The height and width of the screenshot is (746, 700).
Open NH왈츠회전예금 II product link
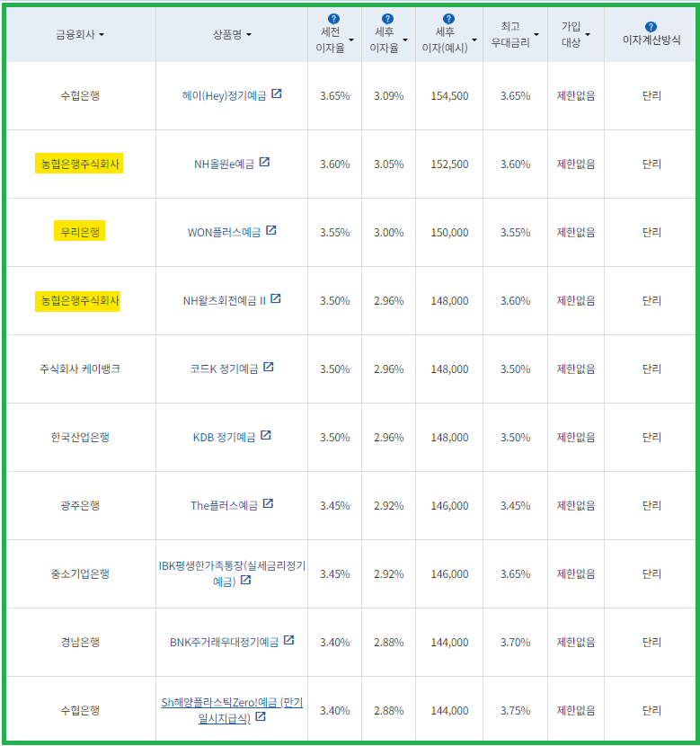pos(224,301)
